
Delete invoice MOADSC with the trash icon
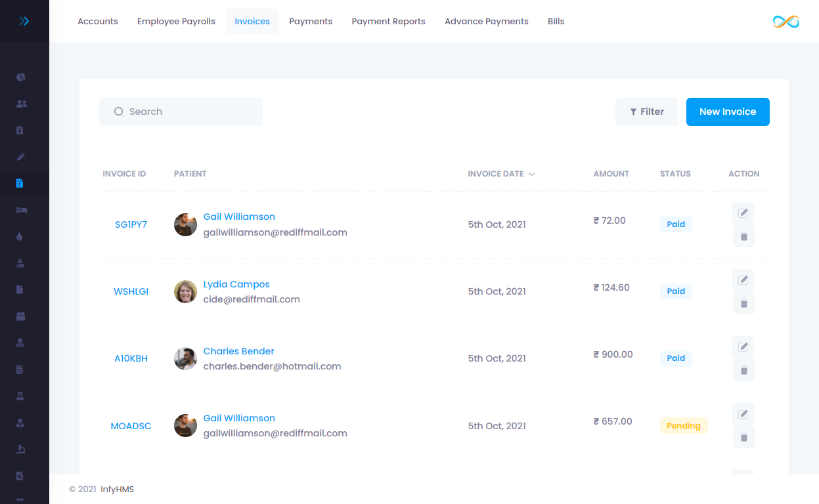click(743, 437)
